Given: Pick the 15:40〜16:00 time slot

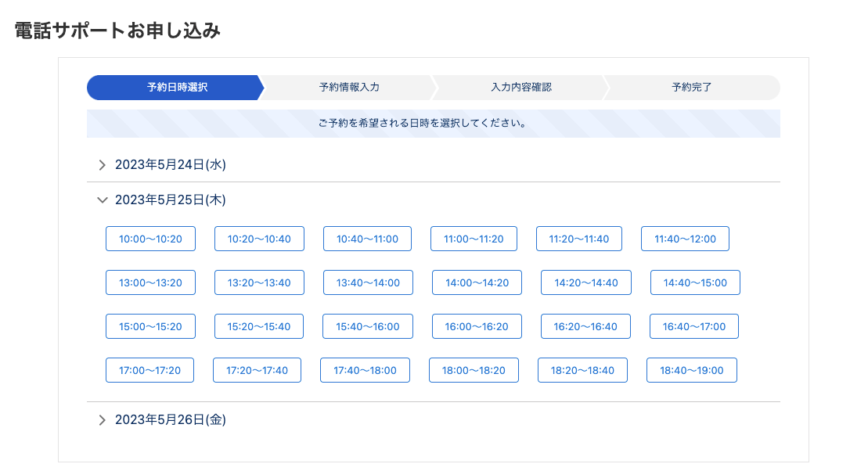Looking at the screenshot, I should (368, 326).
